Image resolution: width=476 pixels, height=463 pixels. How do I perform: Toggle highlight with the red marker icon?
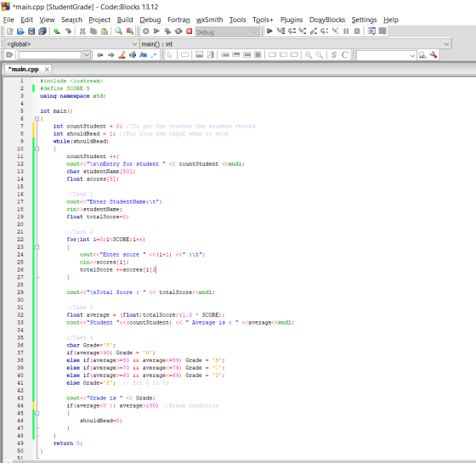coord(122,55)
